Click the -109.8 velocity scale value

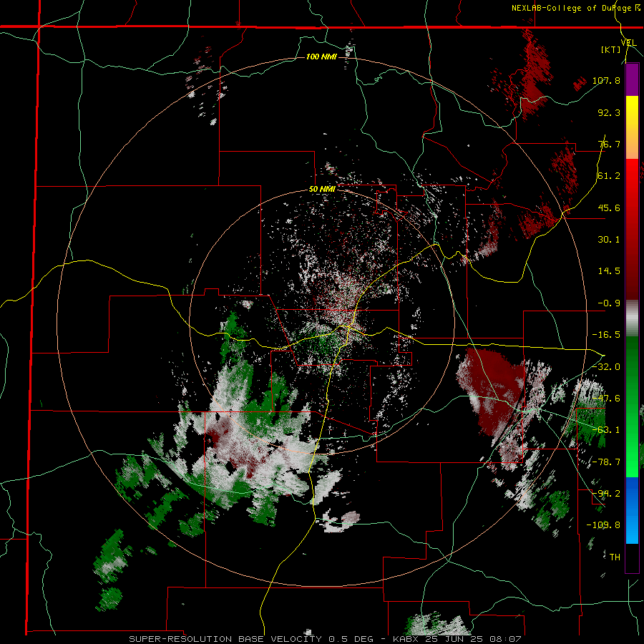[603, 525]
